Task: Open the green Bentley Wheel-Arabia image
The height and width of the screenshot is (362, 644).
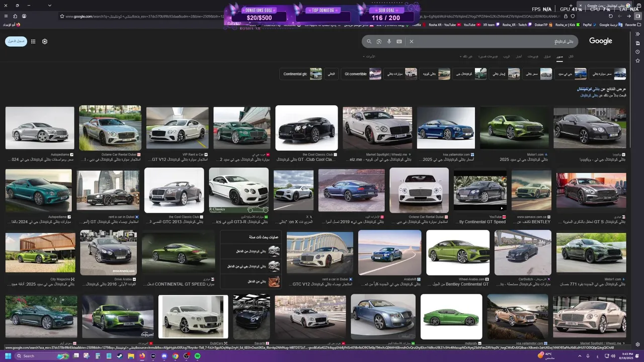Action: pos(458,253)
